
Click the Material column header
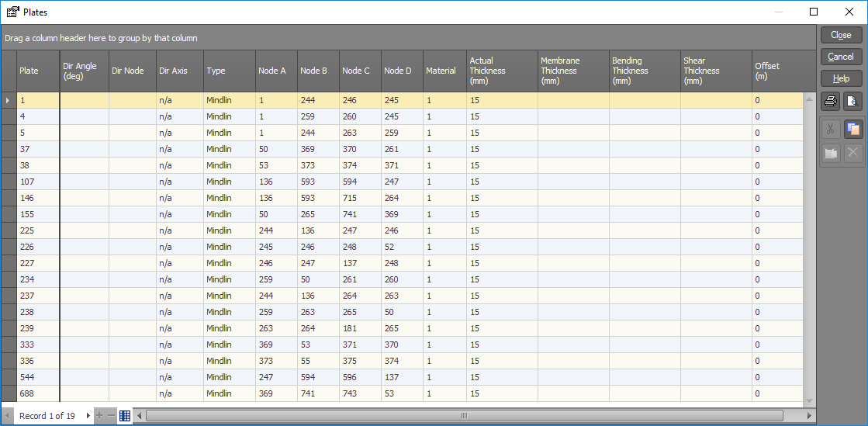coord(444,71)
